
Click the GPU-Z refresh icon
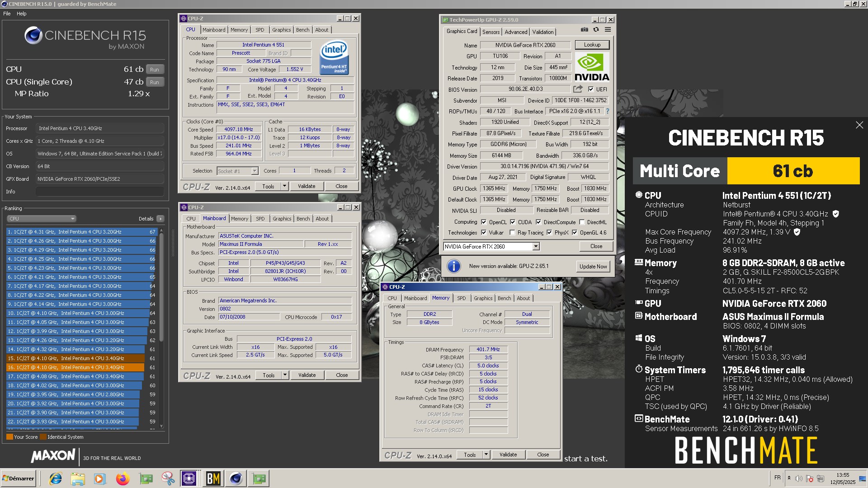click(x=596, y=30)
